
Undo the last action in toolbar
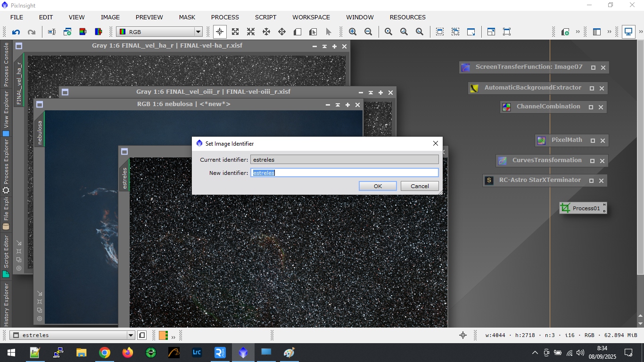click(x=16, y=32)
